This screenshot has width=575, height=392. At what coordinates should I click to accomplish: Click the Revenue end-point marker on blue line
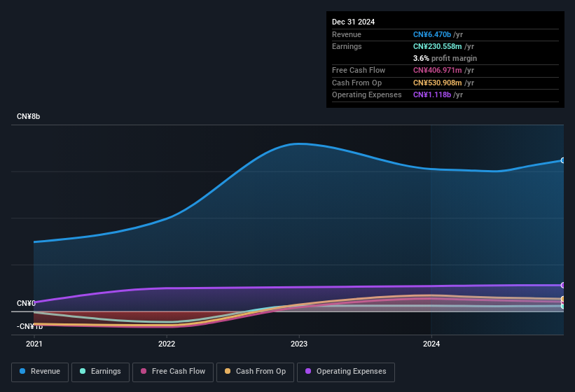563,160
